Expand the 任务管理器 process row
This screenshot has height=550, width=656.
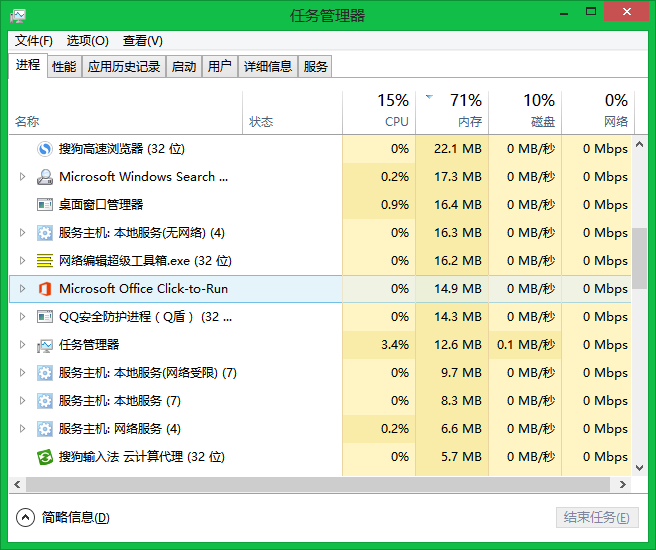(x=23, y=345)
